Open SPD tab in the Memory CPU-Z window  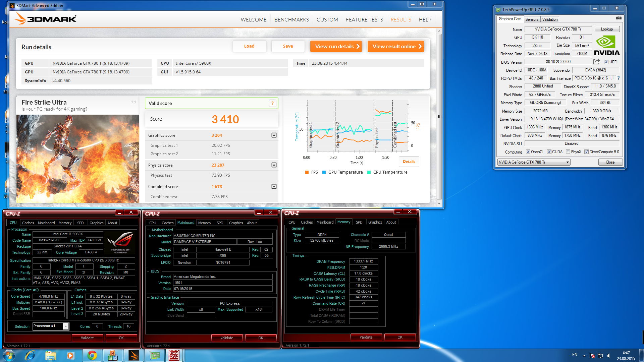click(x=359, y=222)
